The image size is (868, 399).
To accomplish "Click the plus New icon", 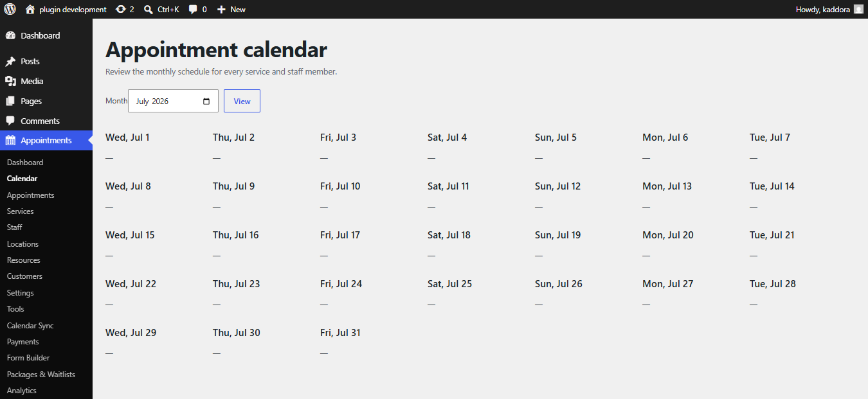I will point(221,10).
